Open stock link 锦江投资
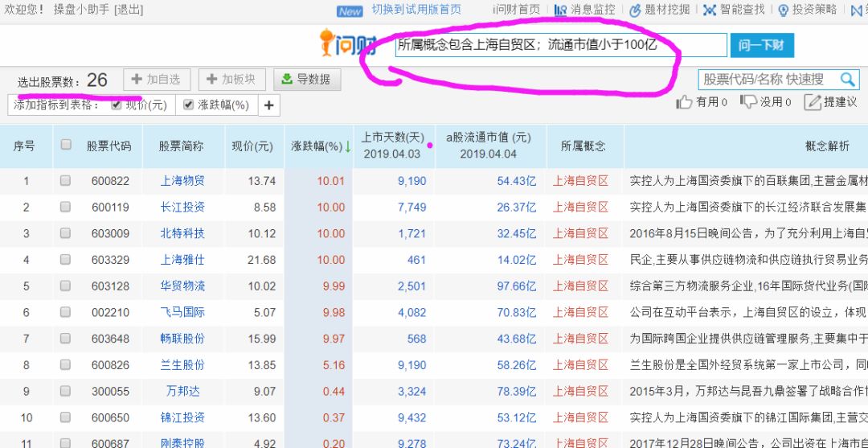 182,417
